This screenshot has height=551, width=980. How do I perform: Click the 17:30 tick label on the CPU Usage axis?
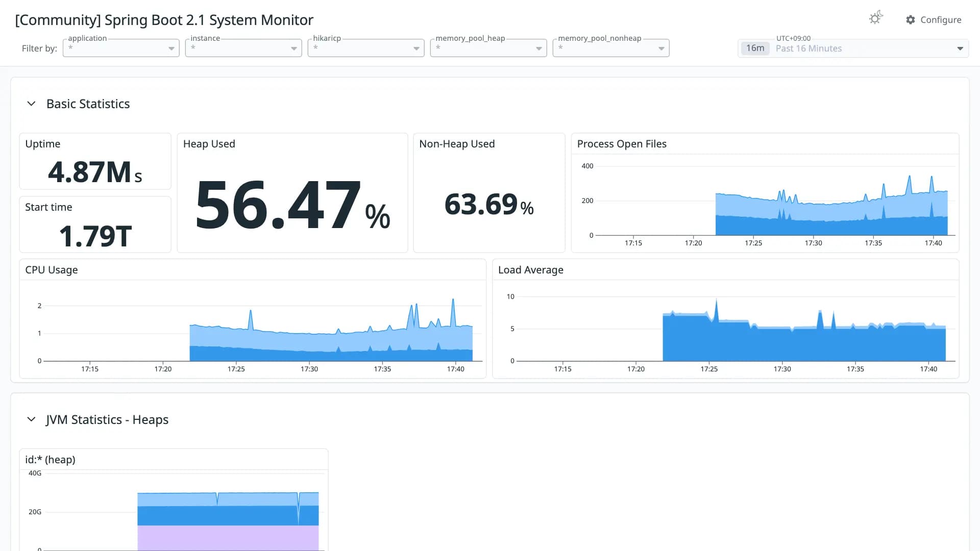(x=309, y=369)
